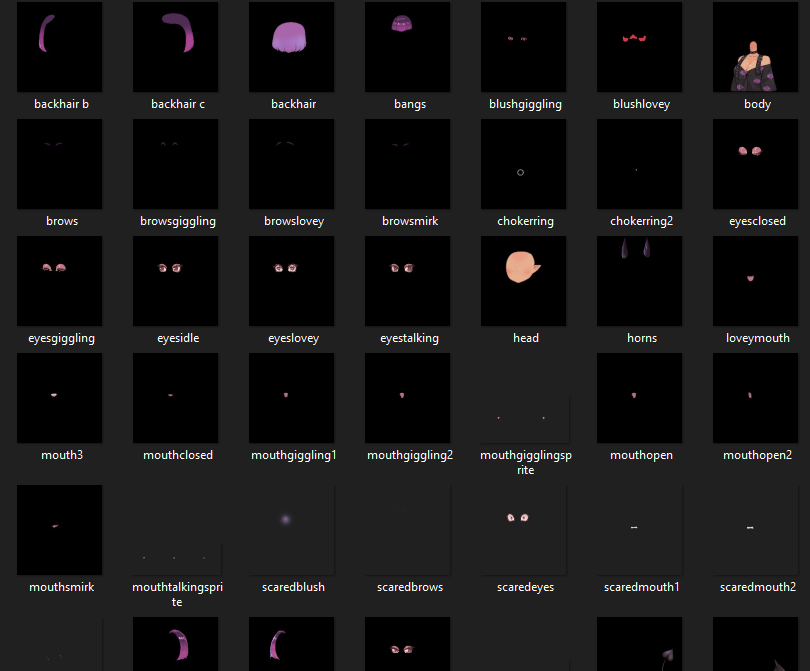Click the scaredblush image thumbnail
Image resolution: width=810 pixels, height=671 pixels.
293,528
